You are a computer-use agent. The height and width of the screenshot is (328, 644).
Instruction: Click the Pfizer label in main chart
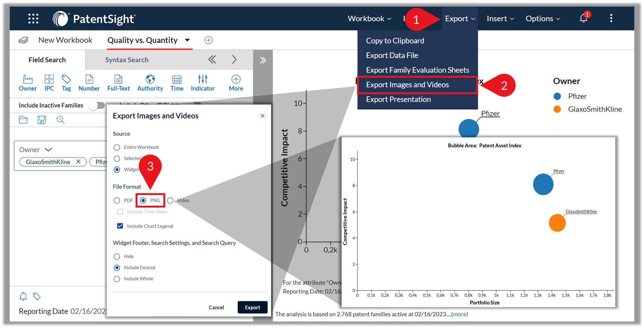490,114
